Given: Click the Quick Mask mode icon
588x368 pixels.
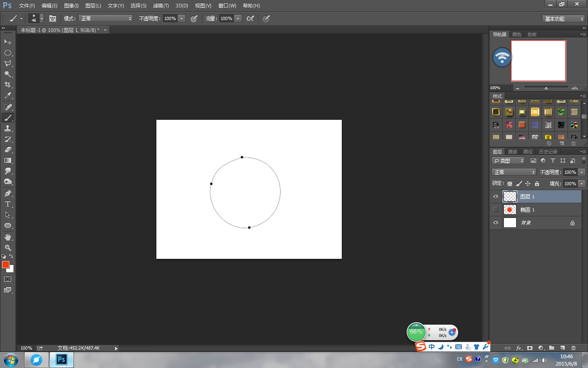Looking at the screenshot, I should (x=8, y=279).
